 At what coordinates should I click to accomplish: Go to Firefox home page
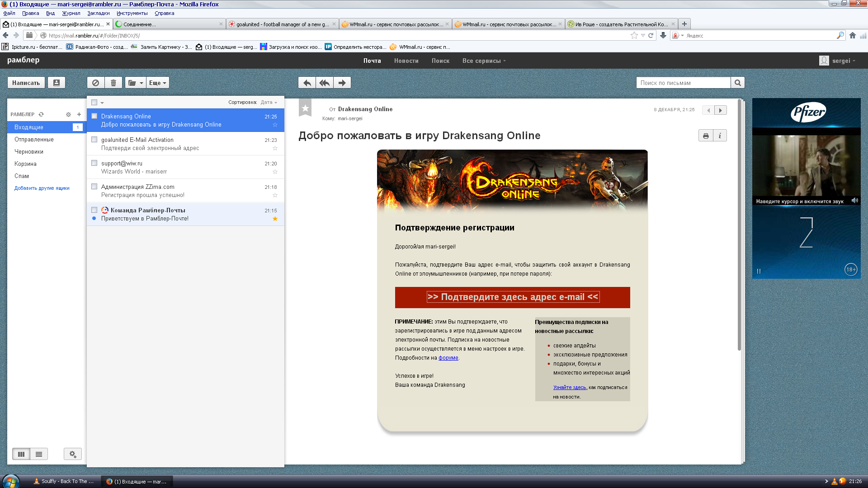click(x=852, y=35)
